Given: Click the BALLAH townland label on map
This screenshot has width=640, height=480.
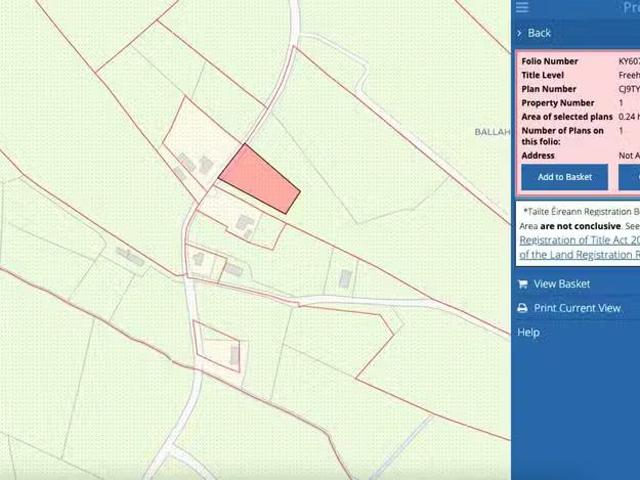Looking at the screenshot, I should click(x=491, y=132).
